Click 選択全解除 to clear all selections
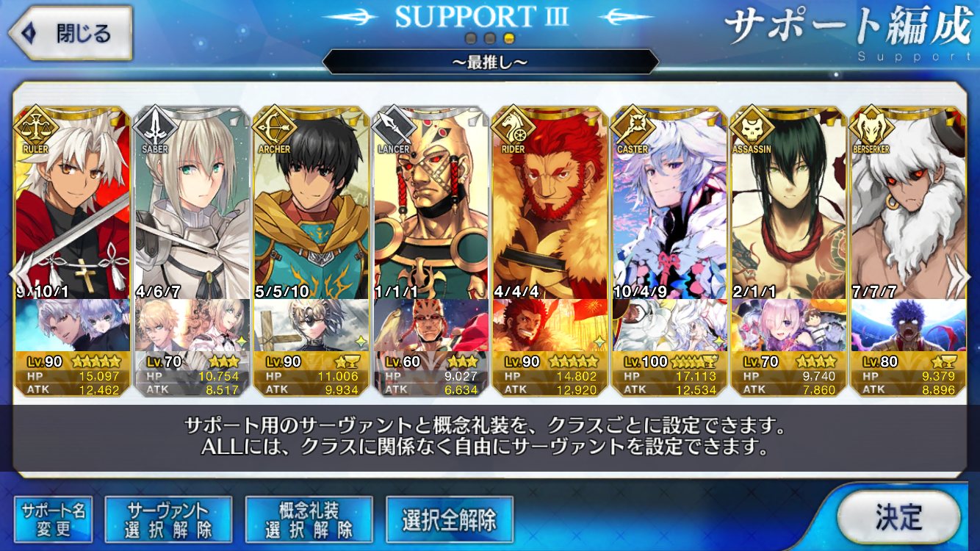Viewport: 980px width, 551px height. coord(449,520)
